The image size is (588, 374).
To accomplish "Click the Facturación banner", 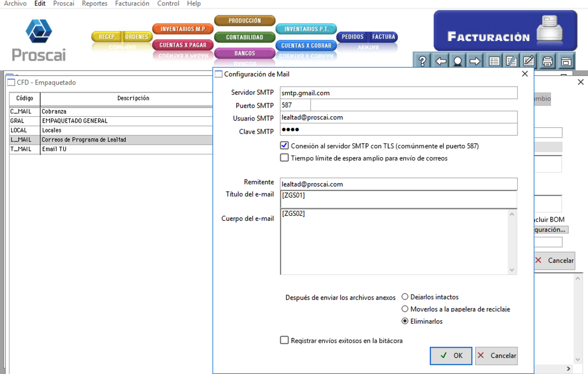I will 505,30.
